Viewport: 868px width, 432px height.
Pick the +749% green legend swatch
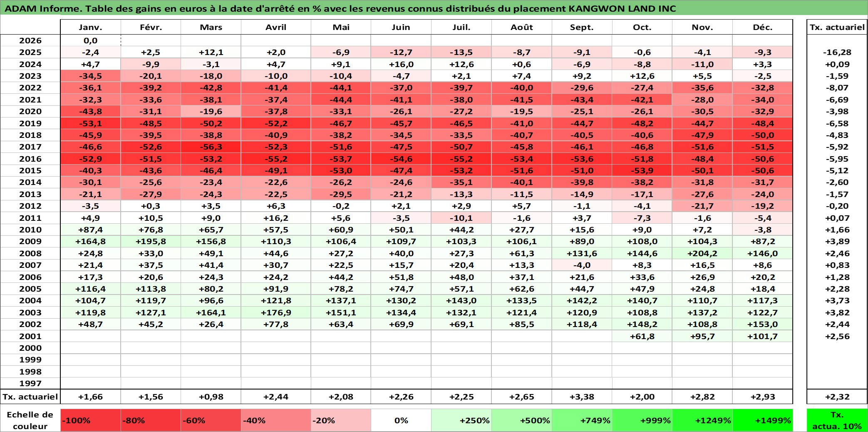(x=582, y=420)
